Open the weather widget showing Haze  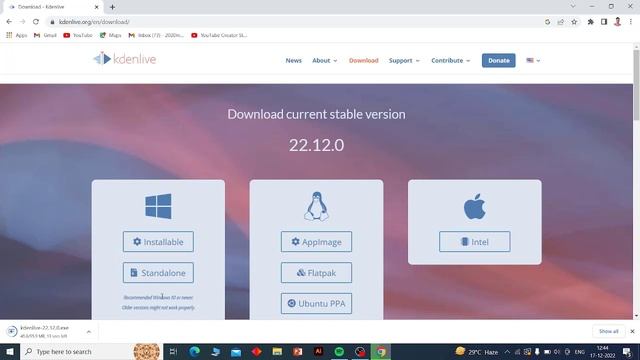477,351
